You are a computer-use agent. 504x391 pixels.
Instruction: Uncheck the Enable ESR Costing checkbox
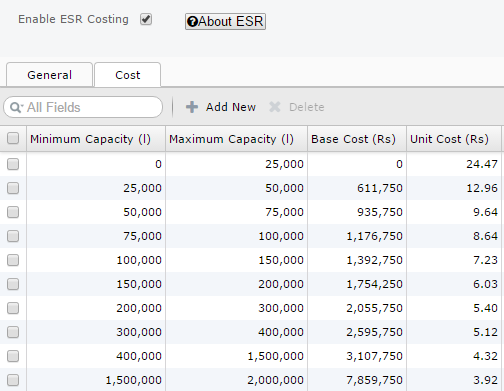pos(146,19)
